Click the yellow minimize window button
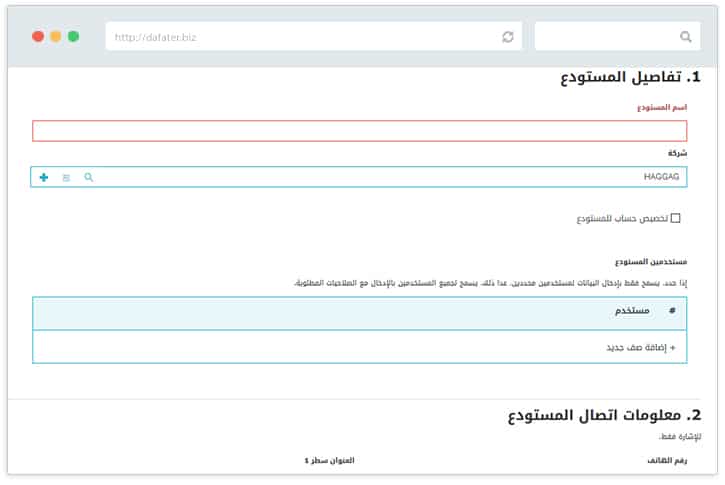The width and height of the screenshot is (725, 485). [x=56, y=36]
